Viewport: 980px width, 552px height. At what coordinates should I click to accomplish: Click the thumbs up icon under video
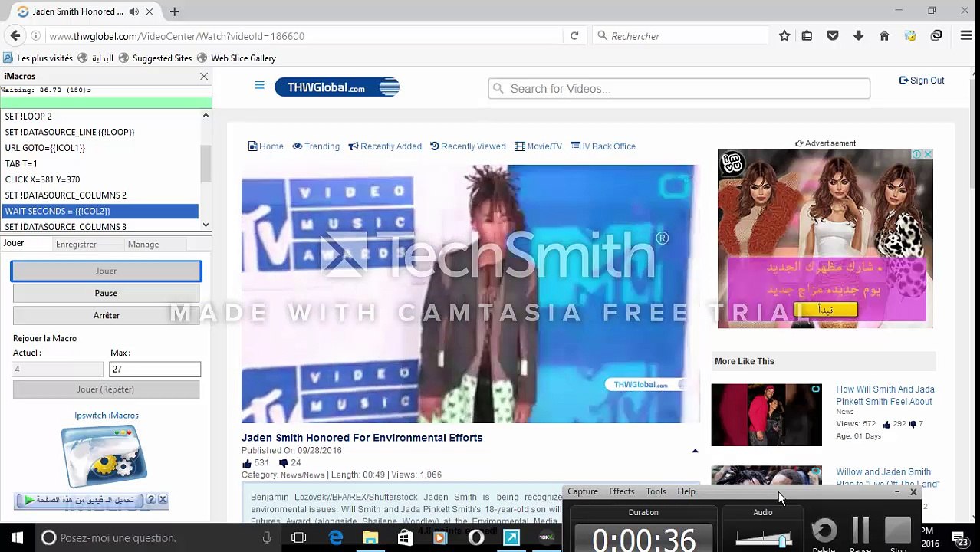(246, 463)
